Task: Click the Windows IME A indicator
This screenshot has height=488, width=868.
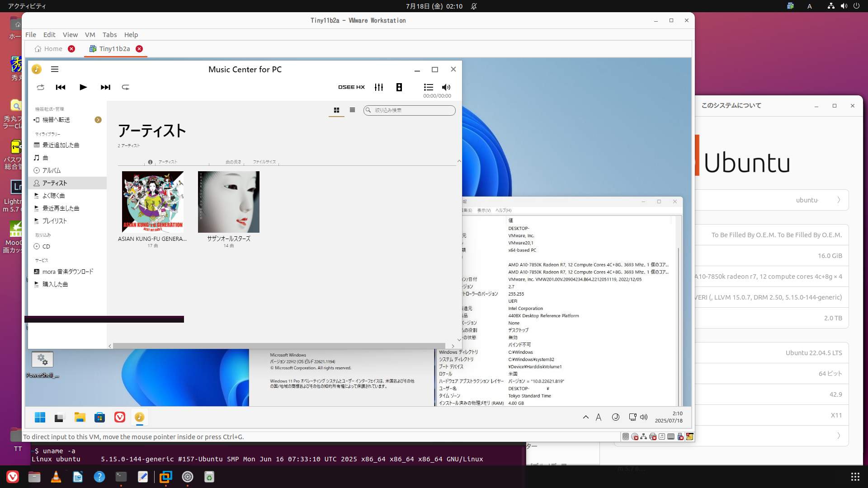Action: (599, 417)
